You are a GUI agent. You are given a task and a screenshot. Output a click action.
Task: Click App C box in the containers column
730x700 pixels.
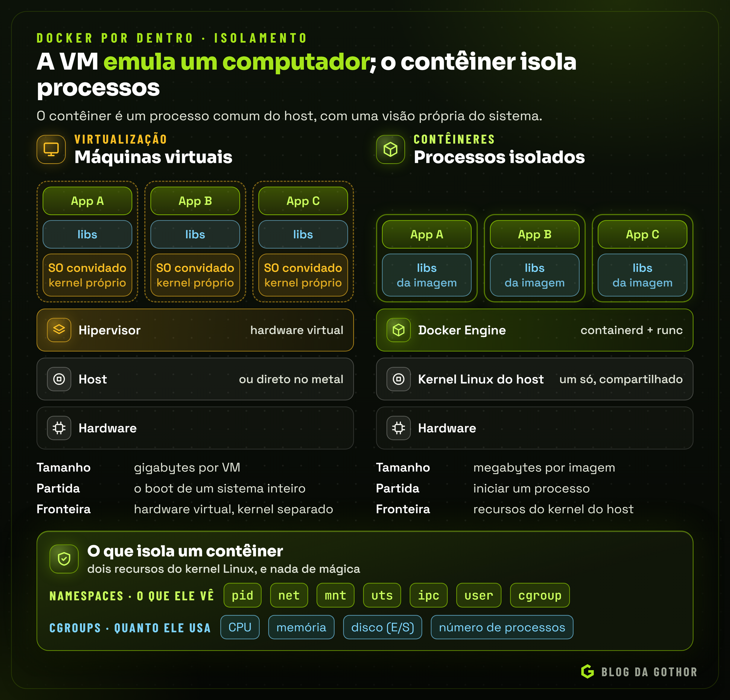pyautogui.click(x=642, y=234)
